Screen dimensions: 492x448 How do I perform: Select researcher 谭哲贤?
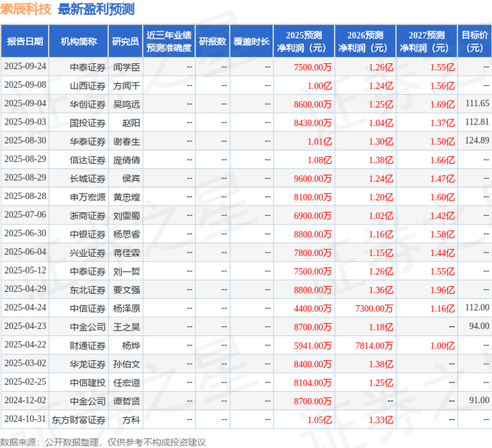[x=127, y=401]
